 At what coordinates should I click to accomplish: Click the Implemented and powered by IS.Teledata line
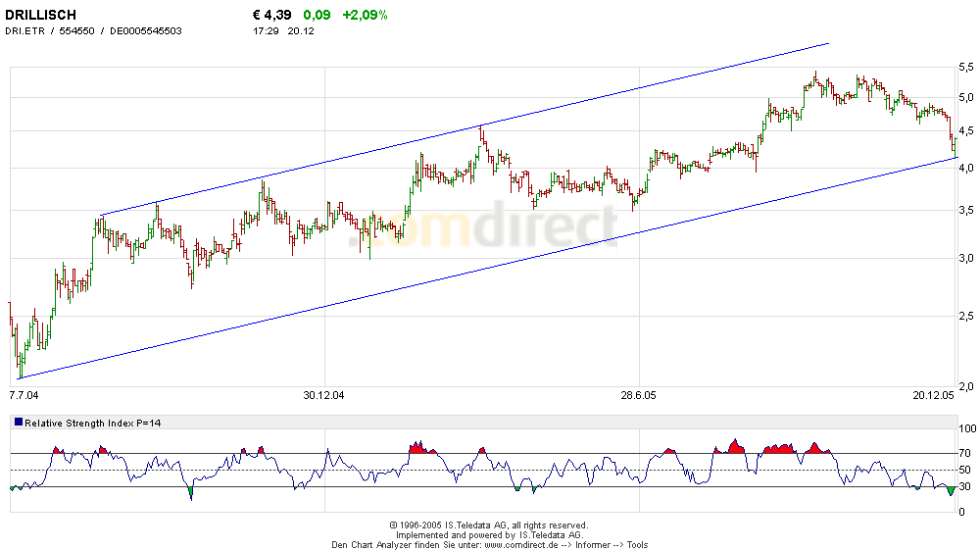pos(489,535)
